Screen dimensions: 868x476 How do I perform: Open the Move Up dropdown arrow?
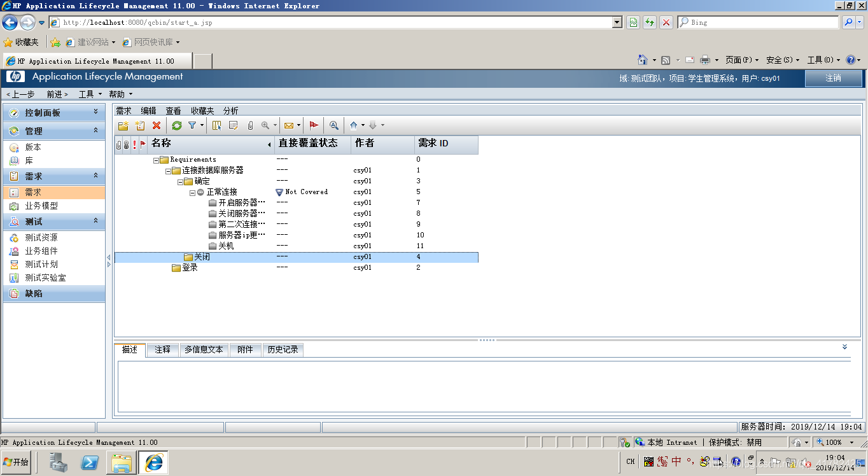click(x=363, y=125)
